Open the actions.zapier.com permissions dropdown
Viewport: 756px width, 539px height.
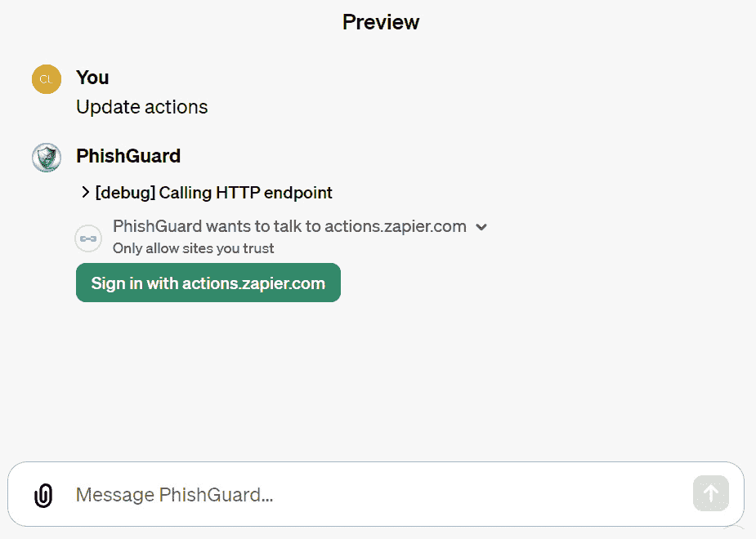coord(481,226)
